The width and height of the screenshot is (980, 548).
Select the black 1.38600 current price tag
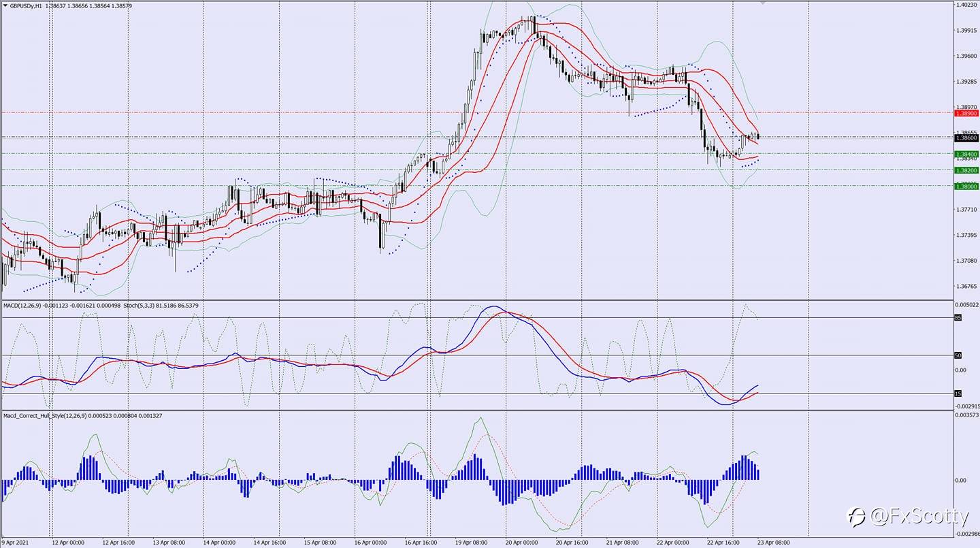[966, 138]
